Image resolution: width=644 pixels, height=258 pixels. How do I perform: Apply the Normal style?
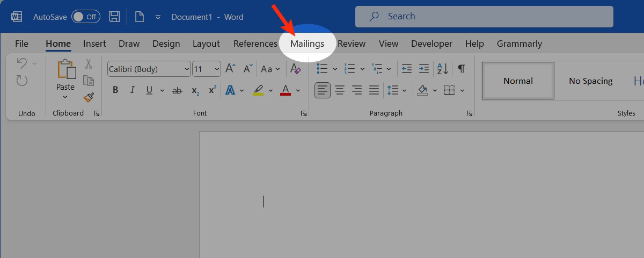518,81
